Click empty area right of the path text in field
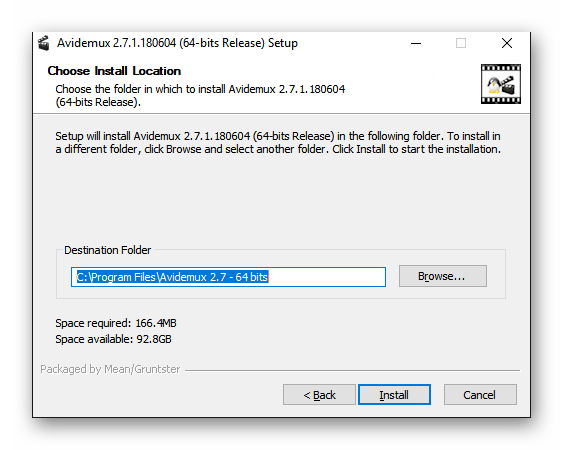Image resolution: width=563 pixels, height=450 pixels. click(327, 277)
